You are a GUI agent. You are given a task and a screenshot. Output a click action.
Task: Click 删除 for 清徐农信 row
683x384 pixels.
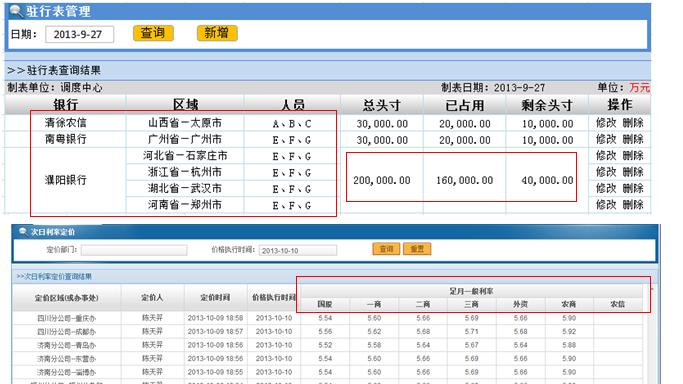633,123
